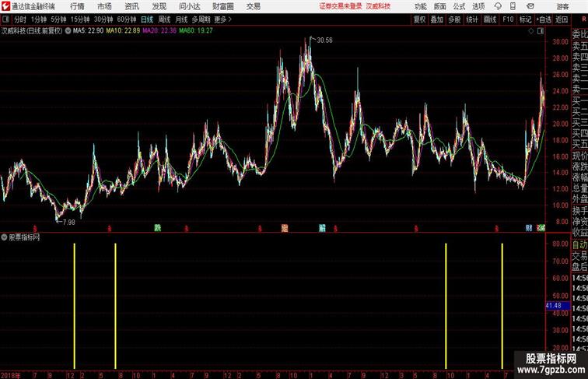The height and width of the screenshot is (379, 588).
Task: Click the 标记 mark button
Action: point(525,19)
